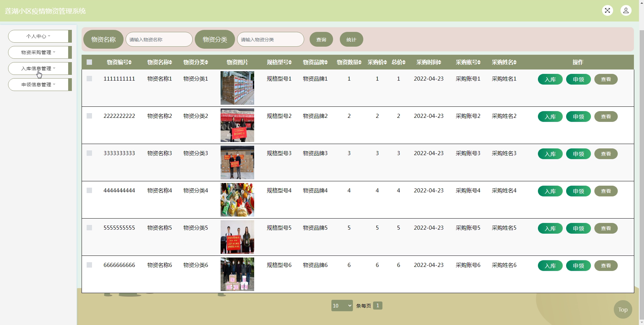Viewport: 644px width, 325px height.
Task: Click 申领 for 物资名称4
Action: pyautogui.click(x=578, y=191)
